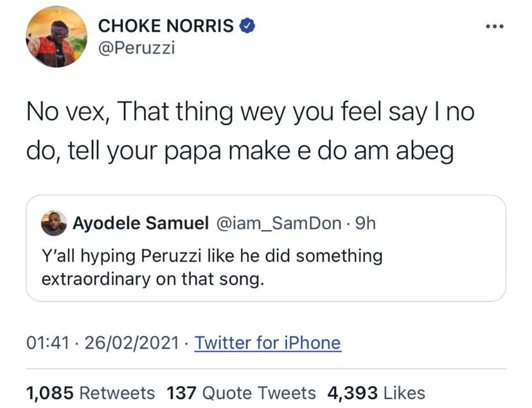Click the CHOKE NORRIS profile picture
This screenshot has width=532, height=408.
(x=57, y=37)
